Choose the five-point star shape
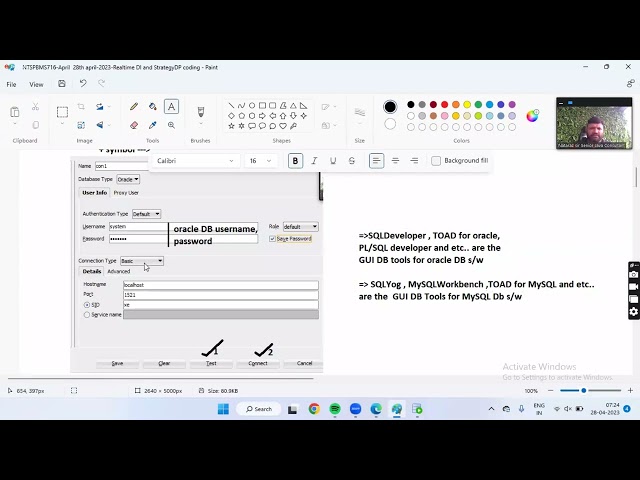The width and height of the screenshot is (640, 480). [231, 126]
